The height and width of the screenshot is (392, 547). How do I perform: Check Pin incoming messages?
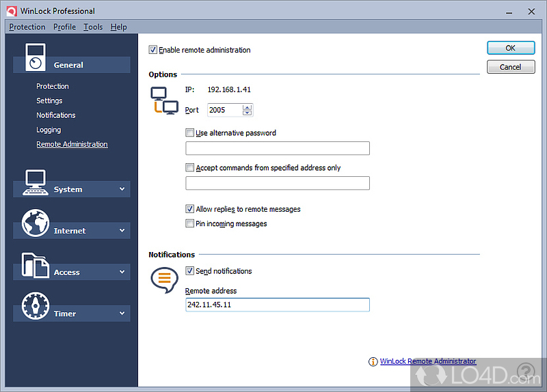pos(189,223)
